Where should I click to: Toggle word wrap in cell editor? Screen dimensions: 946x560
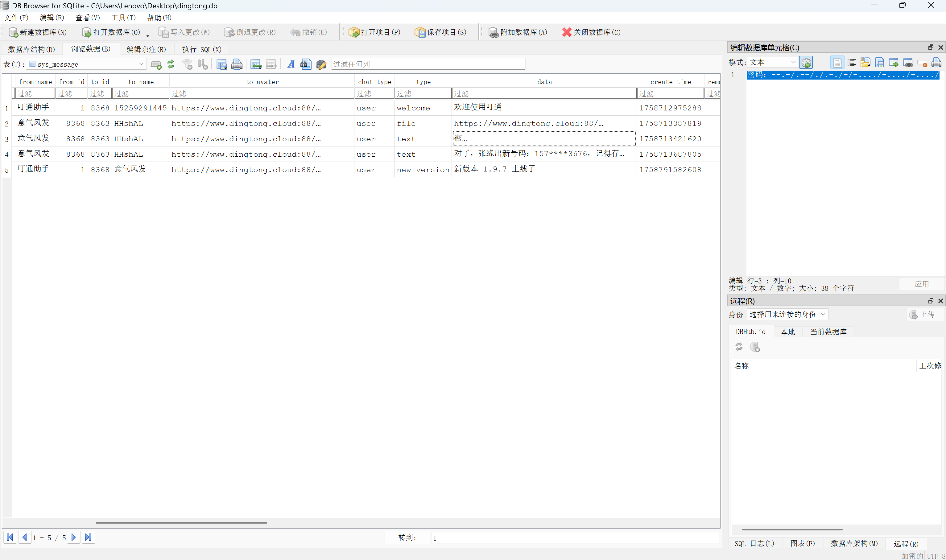pyautogui.click(x=851, y=63)
